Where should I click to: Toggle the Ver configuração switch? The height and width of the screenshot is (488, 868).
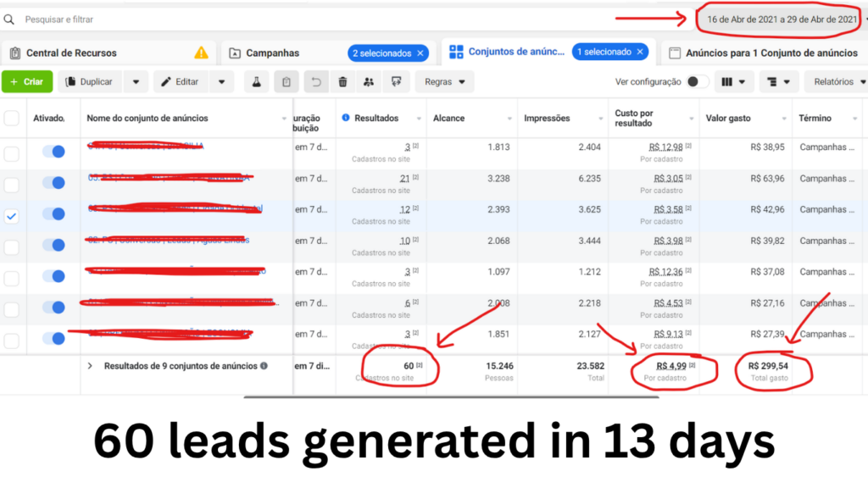click(x=697, y=81)
